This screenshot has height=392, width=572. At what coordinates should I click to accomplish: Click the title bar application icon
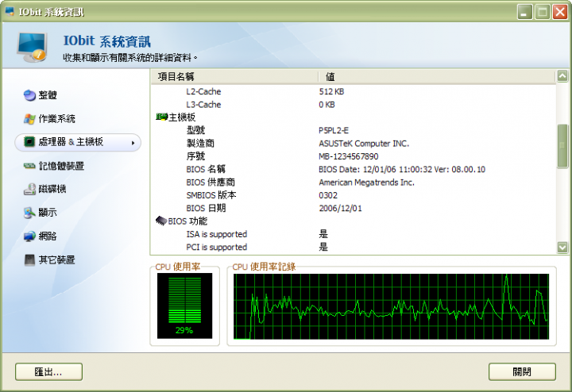[x=10, y=12]
